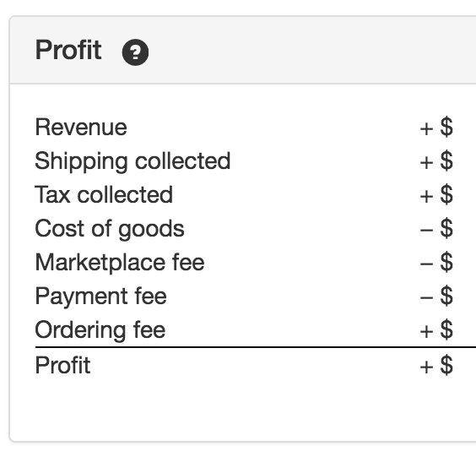Viewport: 476px width, 468px height.
Task: Select the Marketplace fee label
Action: pyautogui.click(x=120, y=262)
